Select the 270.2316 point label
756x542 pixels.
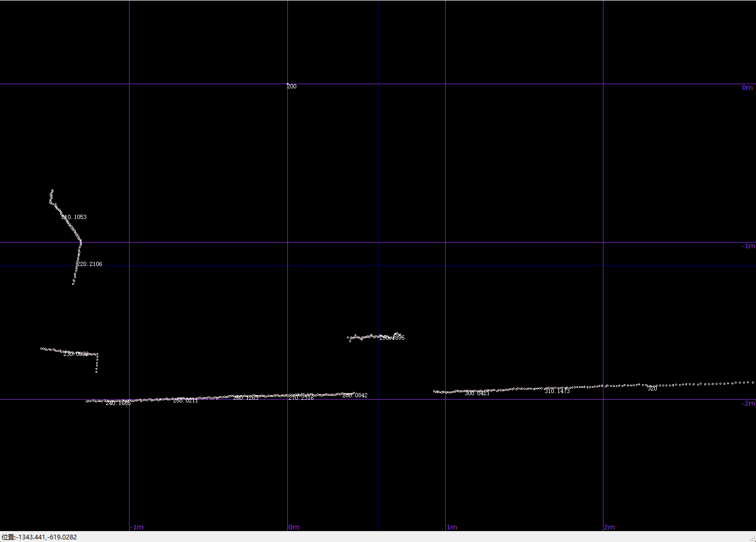coord(301,398)
